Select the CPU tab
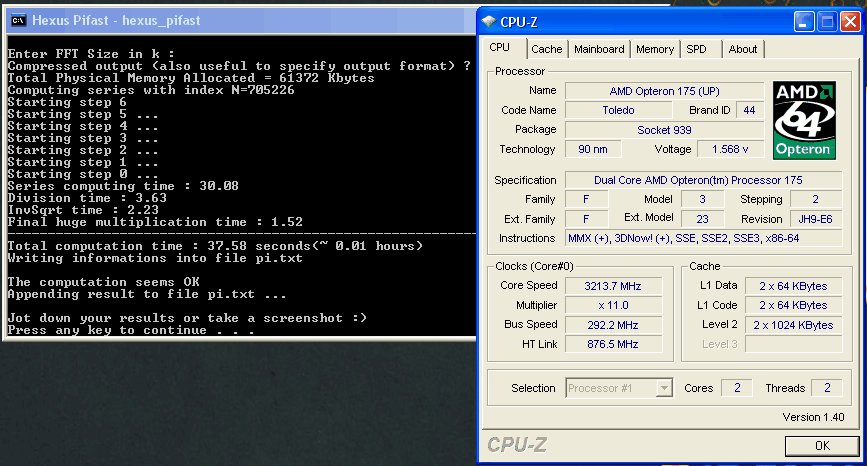This screenshot has height=466, width=867. (x=499, y=48)
